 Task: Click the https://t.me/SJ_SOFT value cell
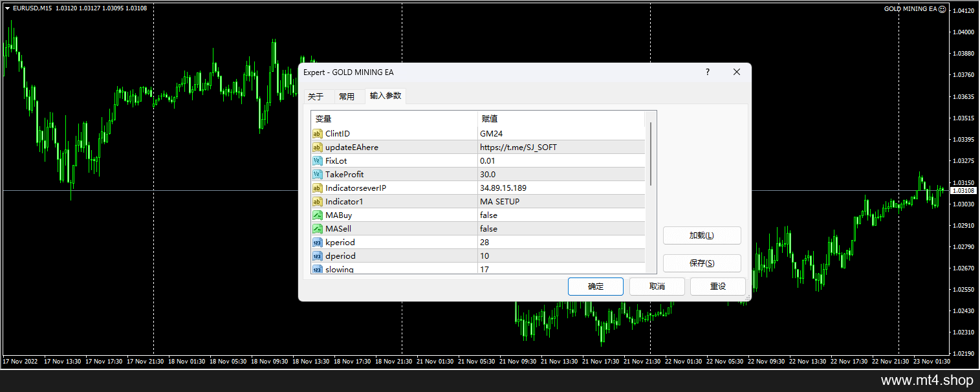click(561, 147)
